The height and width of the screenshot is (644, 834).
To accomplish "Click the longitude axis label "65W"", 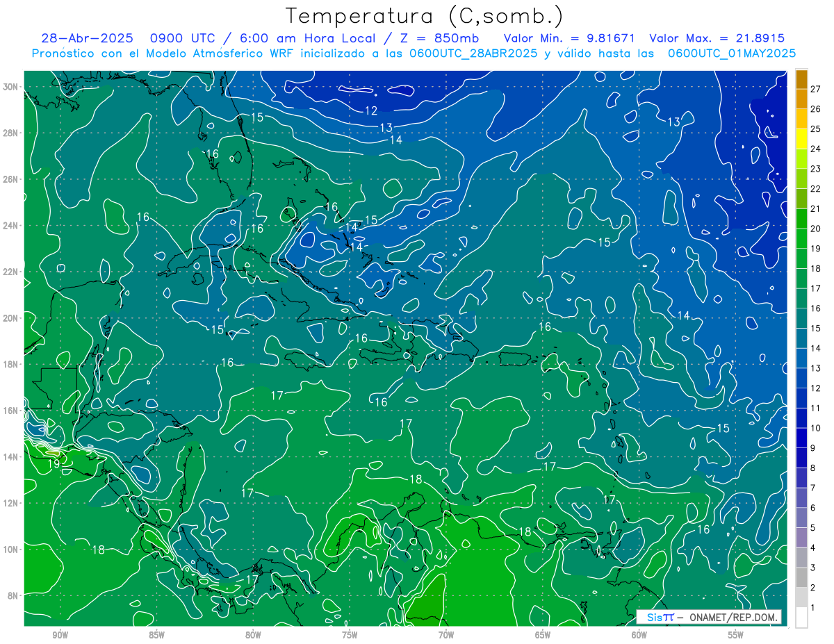I will pyautogui.click(x=543, y=635).
